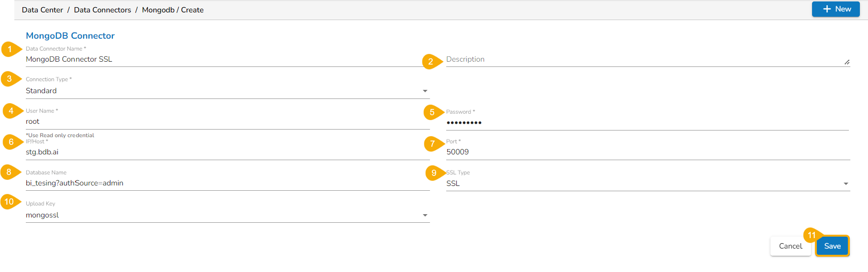Open the Upload Key dropdown
Screen dimensions: 868x272
(227, 215)
